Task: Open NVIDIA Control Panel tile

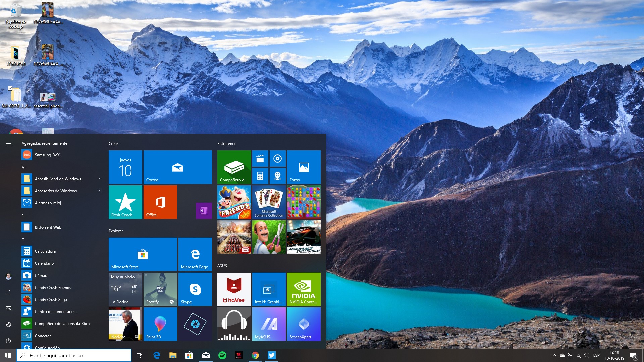Action: [x=304, y=289]
